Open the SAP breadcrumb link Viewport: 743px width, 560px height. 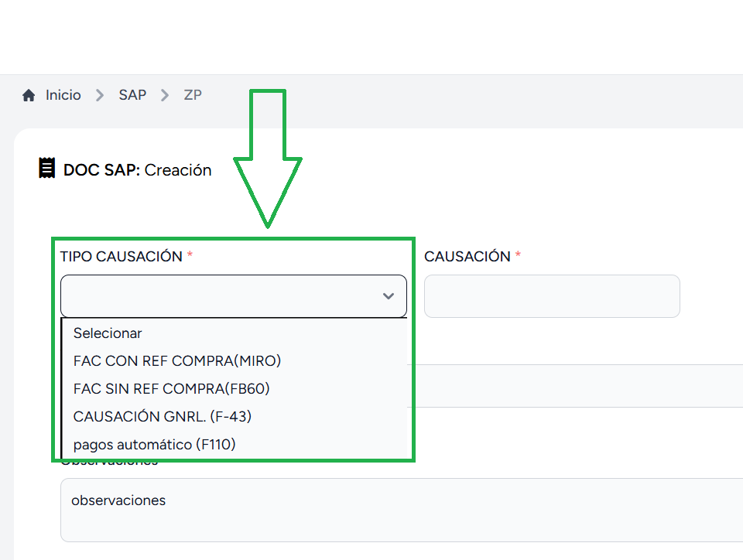click(132, 95)
